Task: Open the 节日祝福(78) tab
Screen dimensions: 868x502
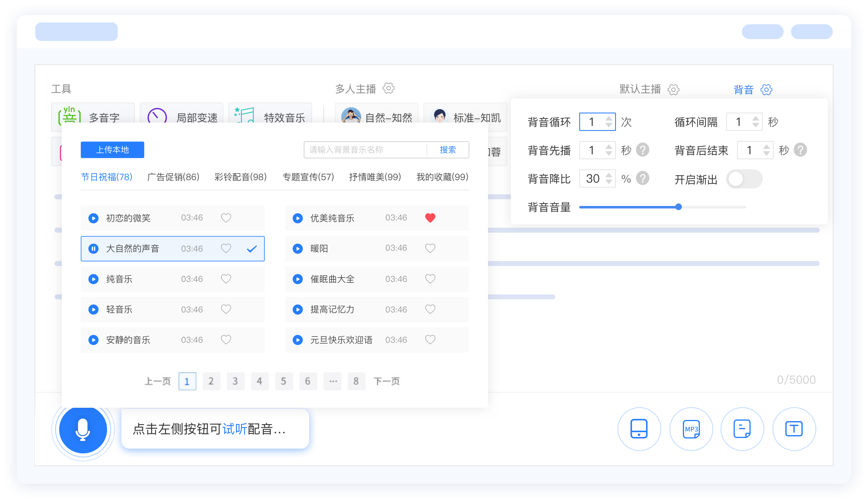Action: (107, 177)
